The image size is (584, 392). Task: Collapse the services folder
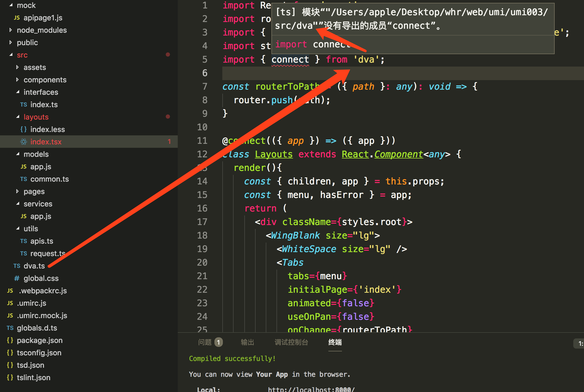point(17,204)
